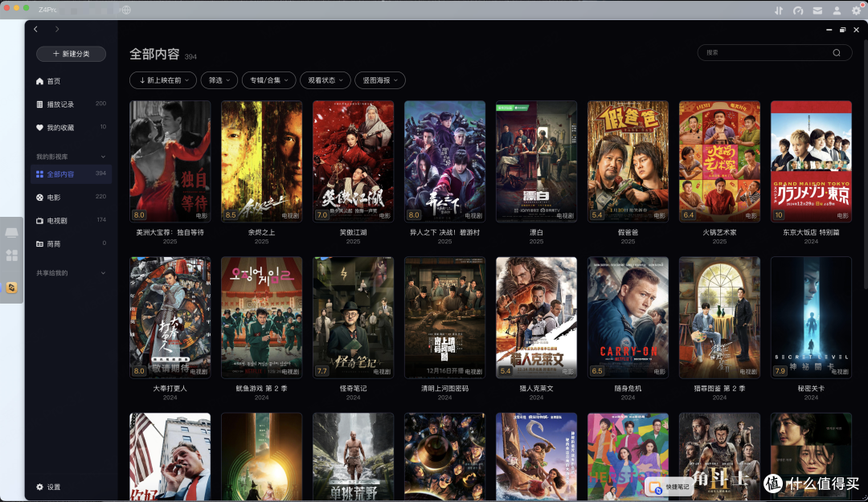Click the 秘密关卡 title text

812,389
